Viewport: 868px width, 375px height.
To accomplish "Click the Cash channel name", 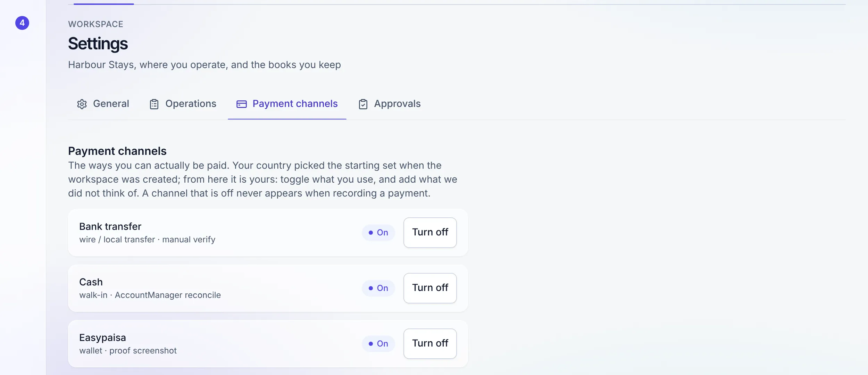I will point(91,282).
